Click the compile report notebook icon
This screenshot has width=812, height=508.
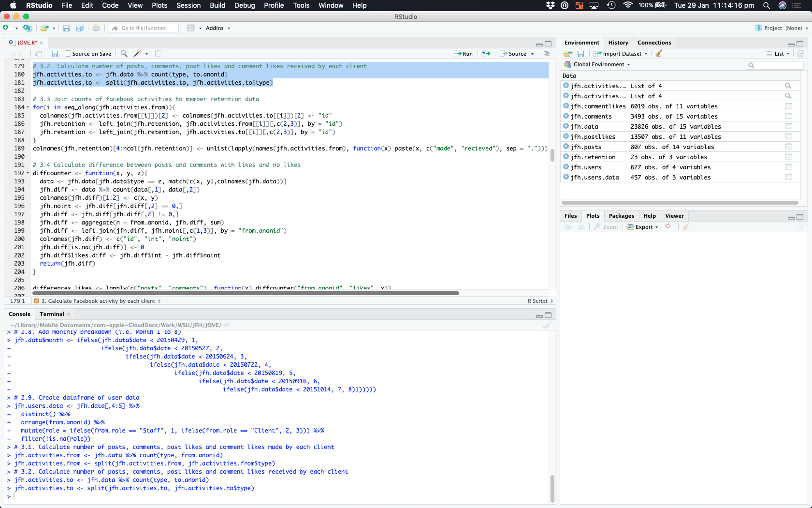point(158,54)
